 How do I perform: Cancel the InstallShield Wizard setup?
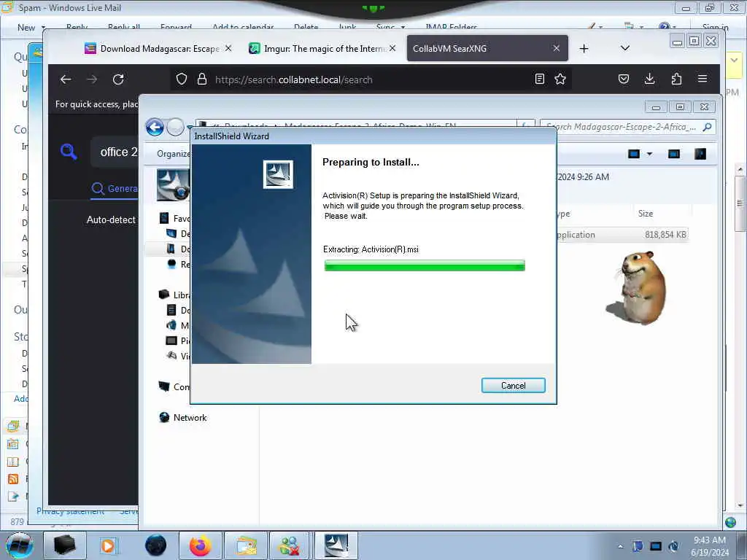[x=513, y=385]
